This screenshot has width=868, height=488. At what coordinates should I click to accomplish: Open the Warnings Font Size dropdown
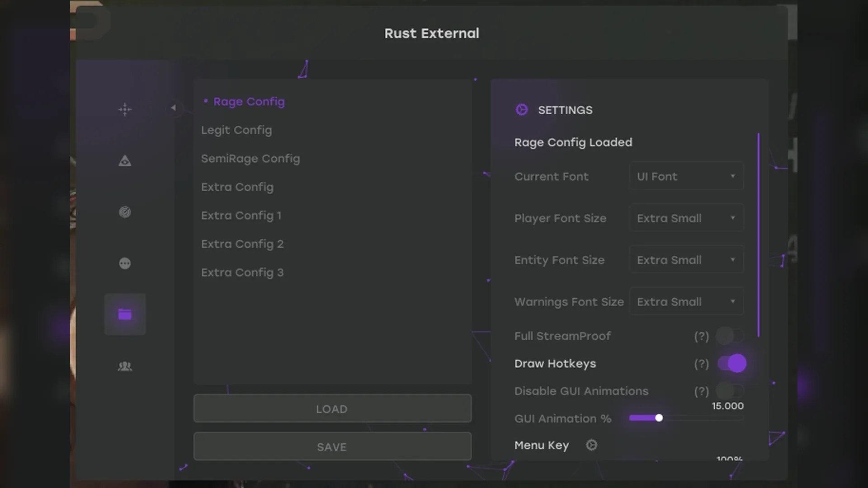click(686, 301)
